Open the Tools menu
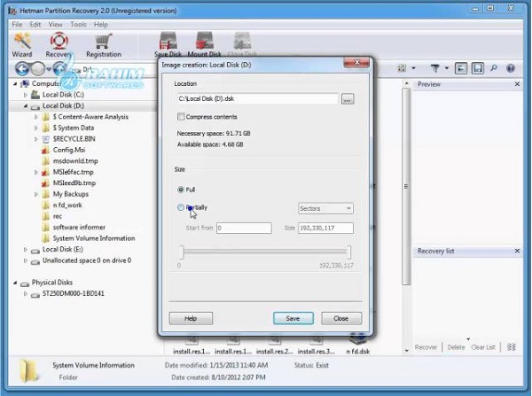This screenshot has height=396, width=532. (x=78, y=25)
